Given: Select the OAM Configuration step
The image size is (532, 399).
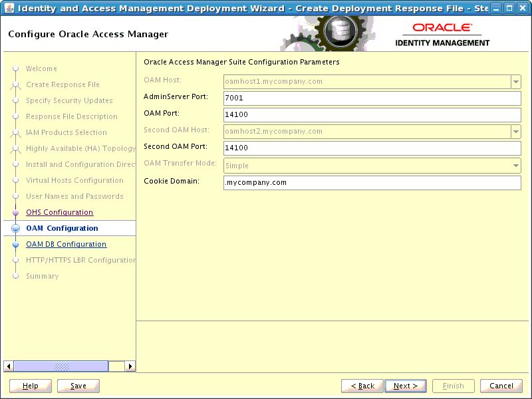Looking at the screenshot, I should point(62,228).
